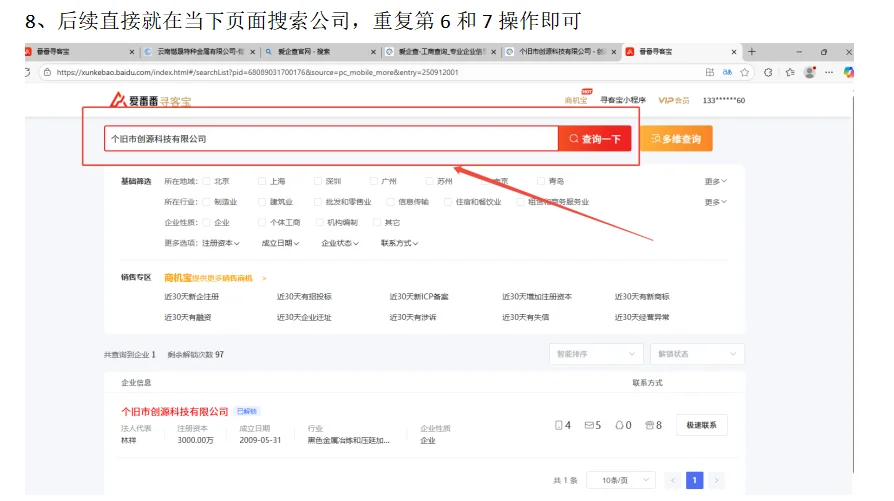The image size is (894, 501).
Task: Tick the 个体工商 enterprise type checkbox
Action: (262, 222)
